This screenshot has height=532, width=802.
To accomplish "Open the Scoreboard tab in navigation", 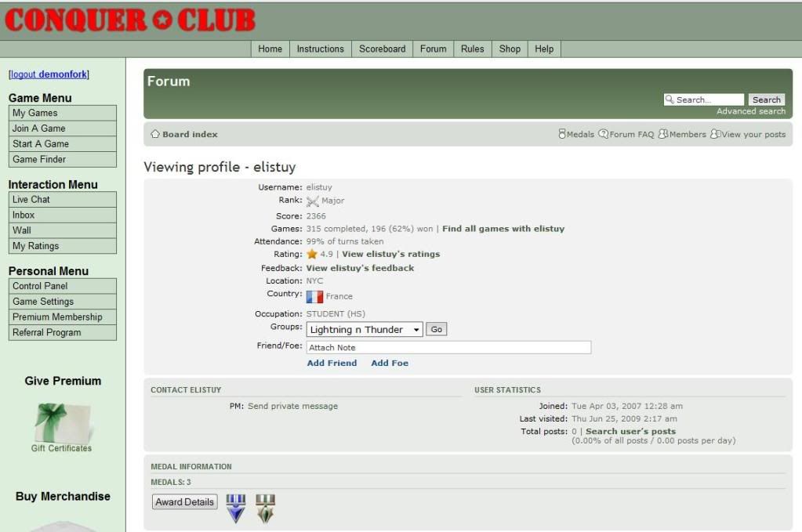I will [x=382, y=49].
